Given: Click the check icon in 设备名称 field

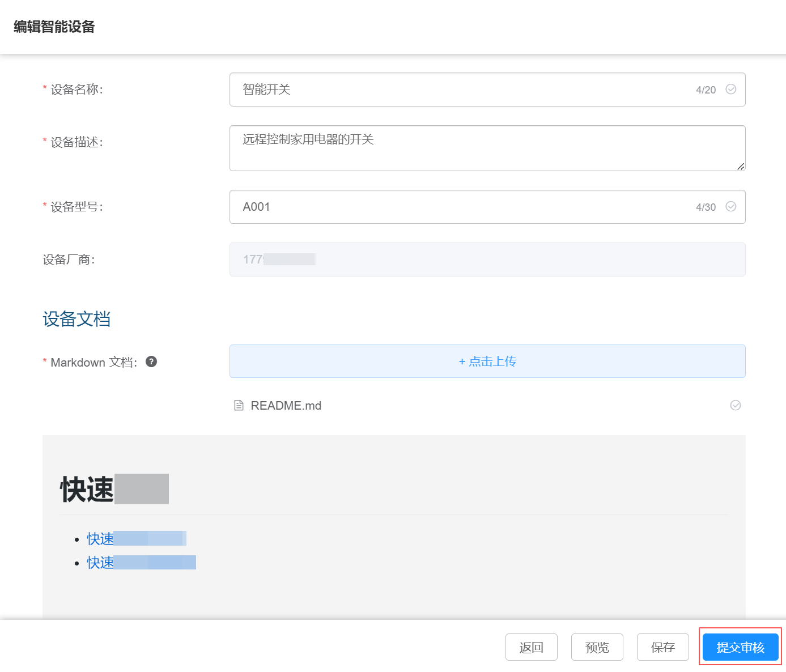Looking at the screenshot, I should 731,89.
